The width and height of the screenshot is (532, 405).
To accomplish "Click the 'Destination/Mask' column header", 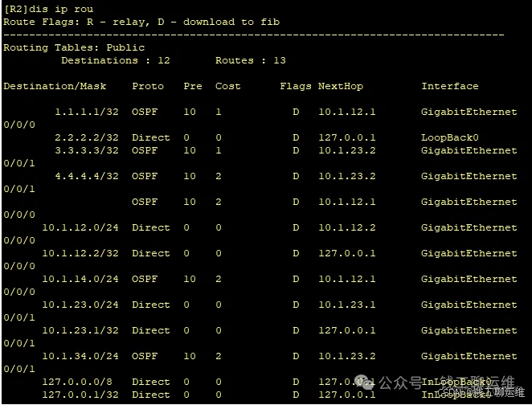I will click(x=55, y=86).
